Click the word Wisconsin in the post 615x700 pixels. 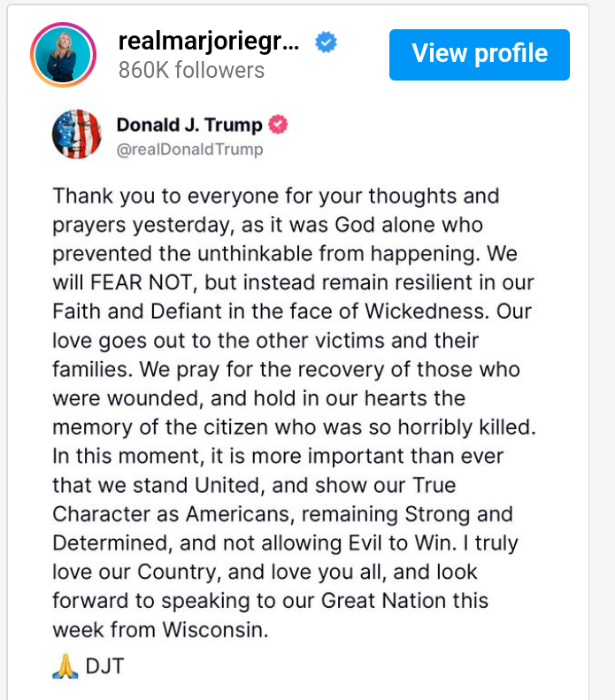click(x=215, y=629)
